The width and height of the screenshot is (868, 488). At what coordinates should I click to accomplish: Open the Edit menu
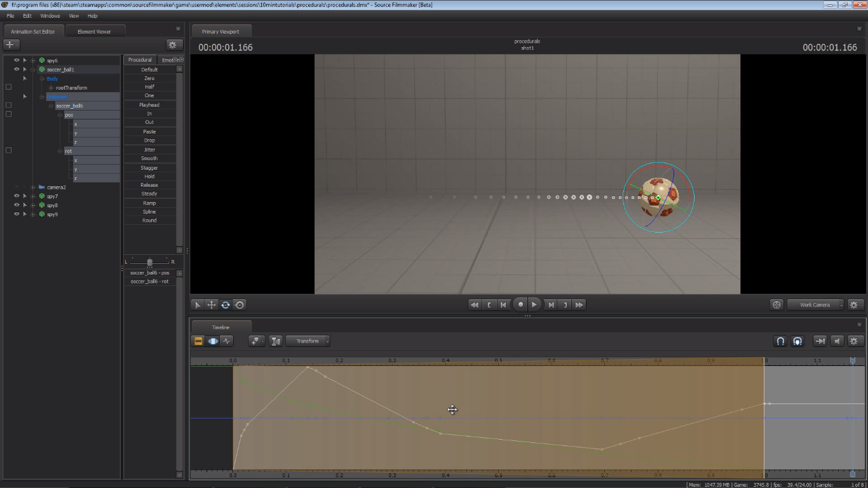[27, 16]
